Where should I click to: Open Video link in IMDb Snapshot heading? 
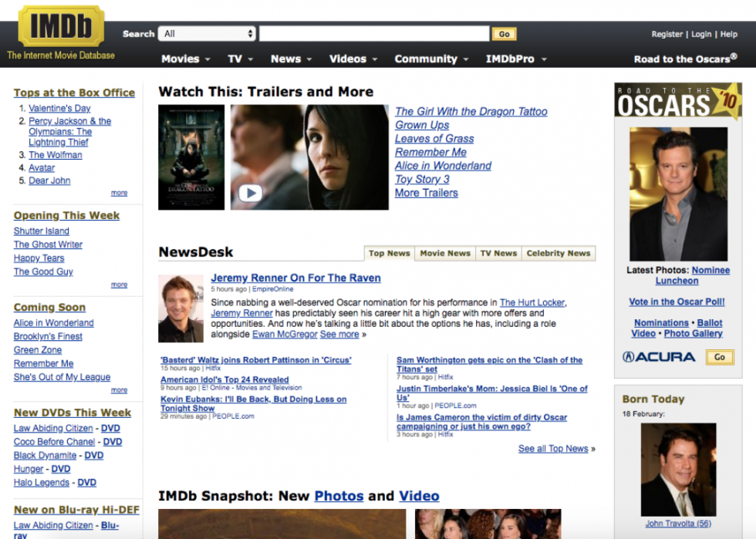click(x=419, y=496)
